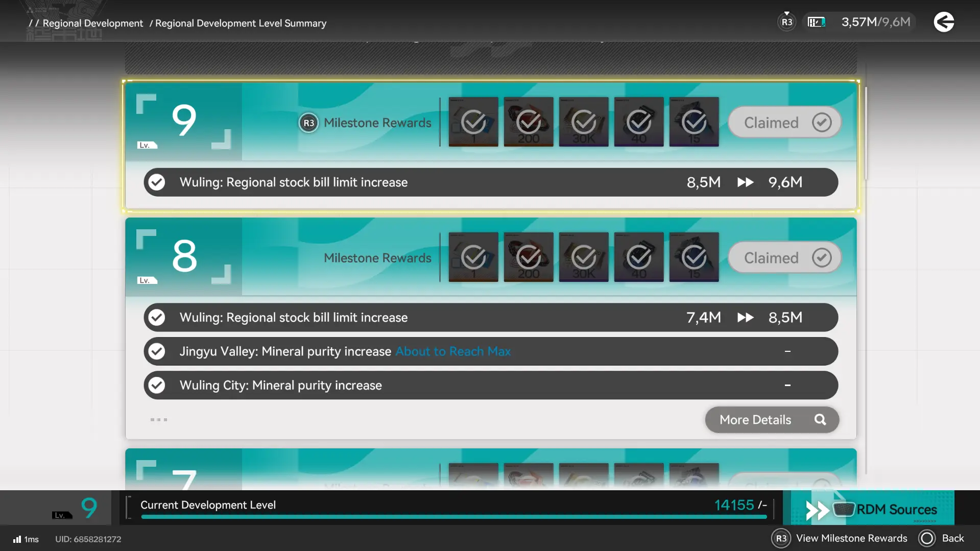Select the first Level 9 milestone reward item

pos(473,122)
